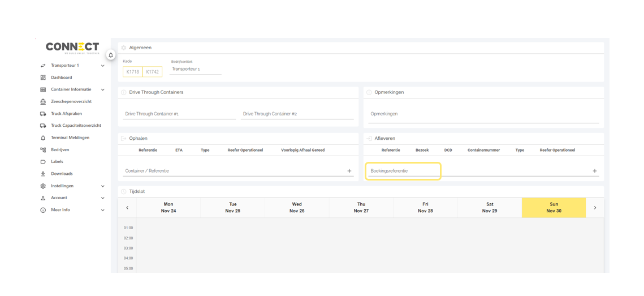Click the Terminal Meldingen bell icon
Image resolution: width=644 pixels, height=296 pixels.
tap(43, 138)
